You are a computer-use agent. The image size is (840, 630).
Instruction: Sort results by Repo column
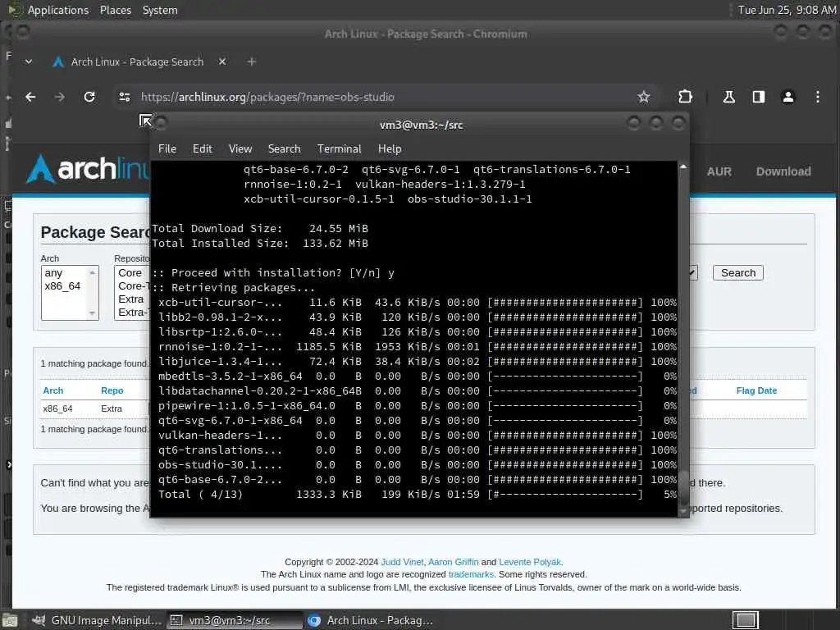112,390
